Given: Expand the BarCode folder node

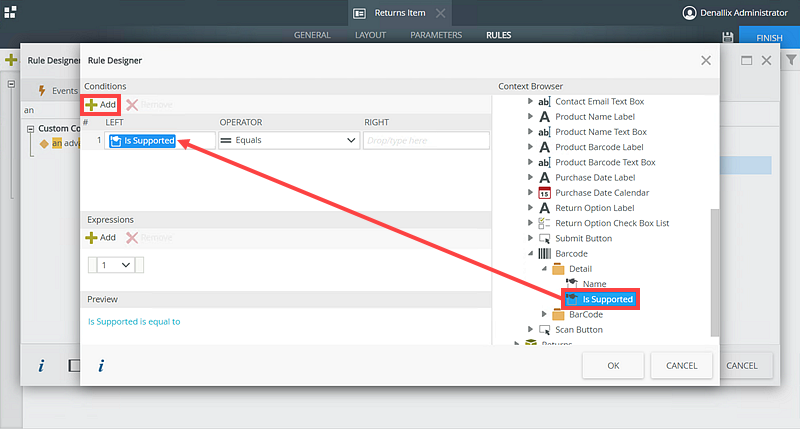Looking at the screenshot, I should click(x=544, y=315).
